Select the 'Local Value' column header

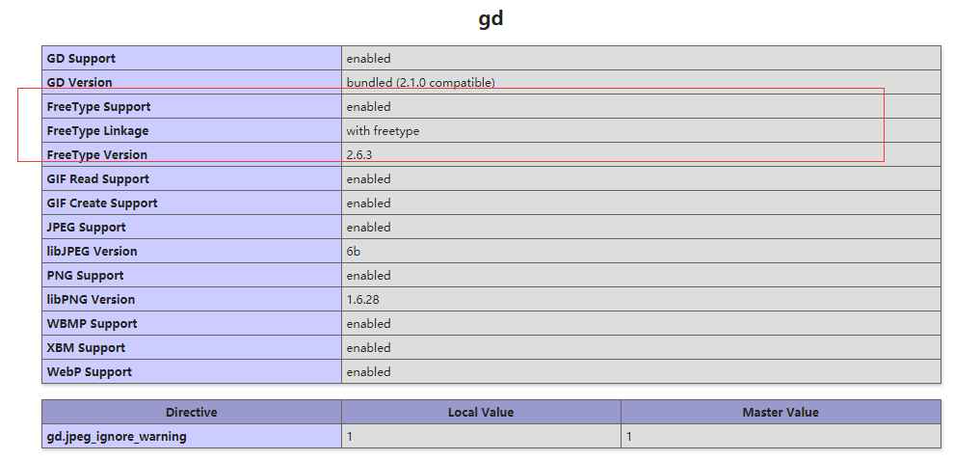click(481, 413)
